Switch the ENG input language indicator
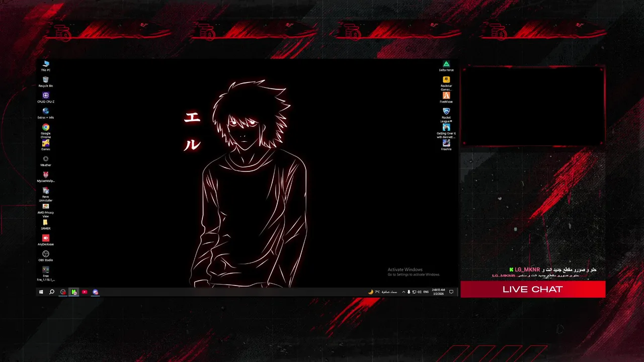644x362 pixels. coord(426,292)
